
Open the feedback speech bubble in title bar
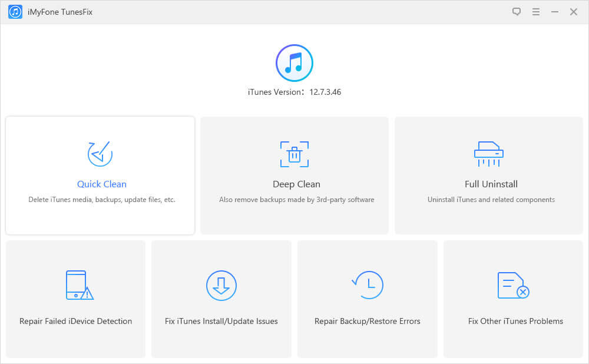click(517, 12)
